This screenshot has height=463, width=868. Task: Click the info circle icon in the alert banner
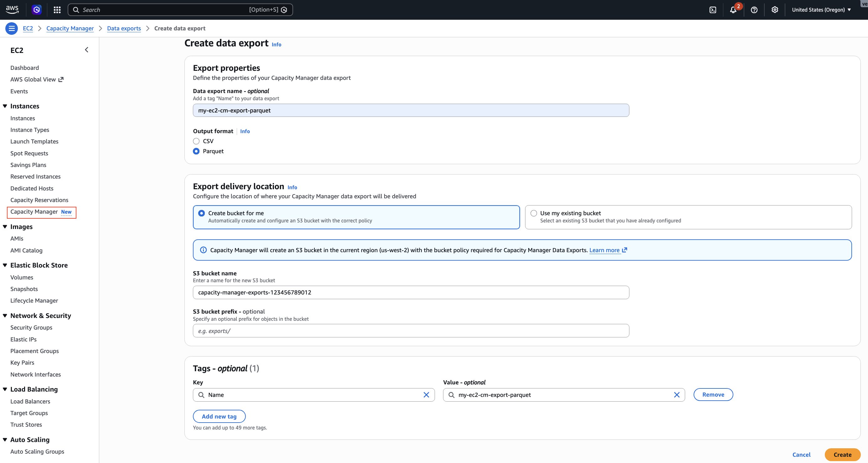(203, 250)
